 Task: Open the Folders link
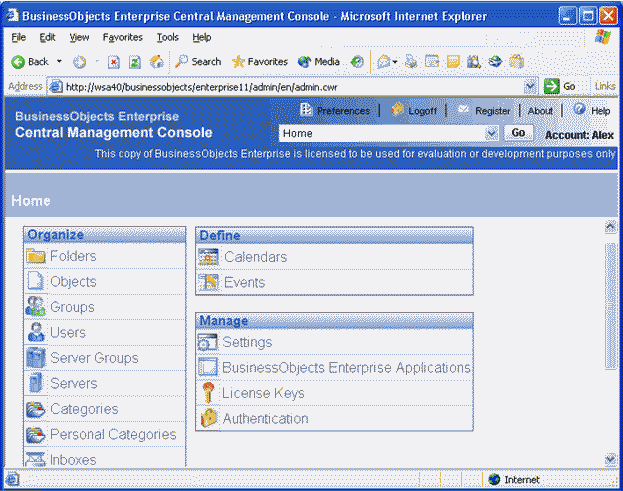73,256
